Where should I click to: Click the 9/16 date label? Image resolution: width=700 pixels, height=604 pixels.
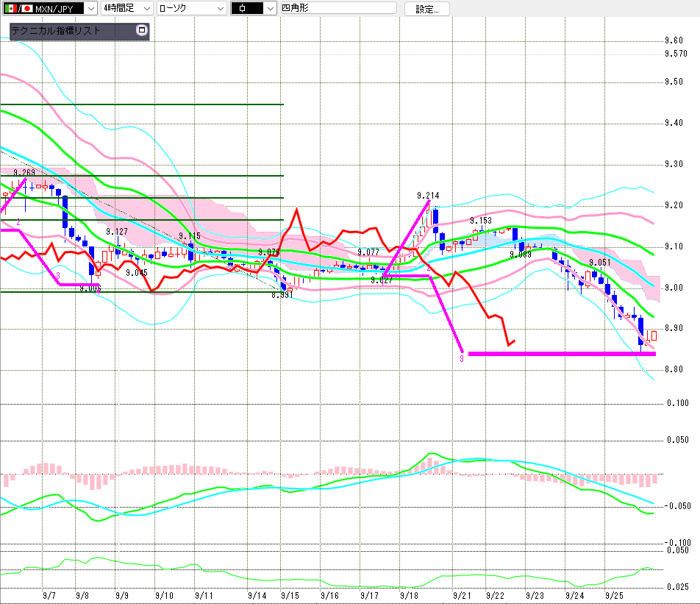pos(329,595)
